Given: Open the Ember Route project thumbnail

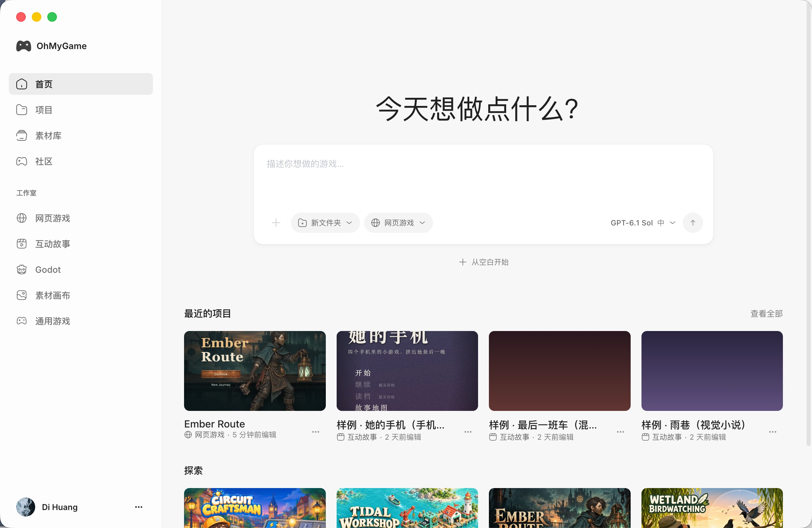Looking at the screenshot, I should [255, 371].
